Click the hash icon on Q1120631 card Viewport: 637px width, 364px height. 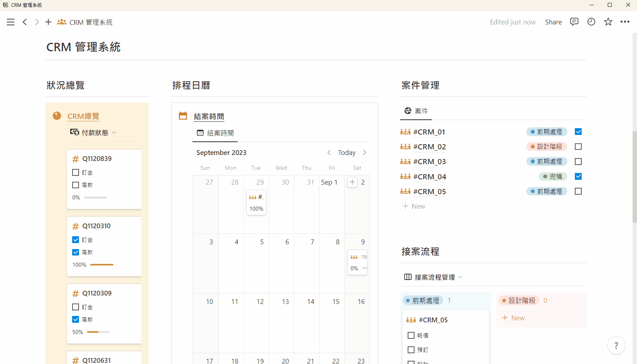tap(75, 360)
